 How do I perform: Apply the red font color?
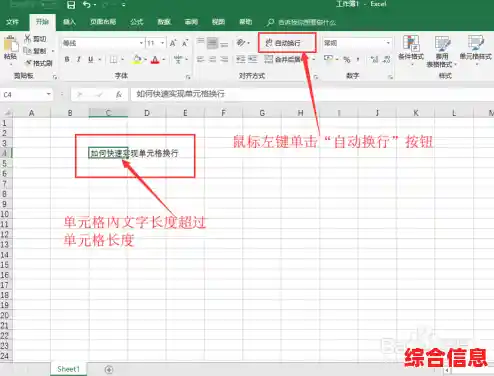155,59
